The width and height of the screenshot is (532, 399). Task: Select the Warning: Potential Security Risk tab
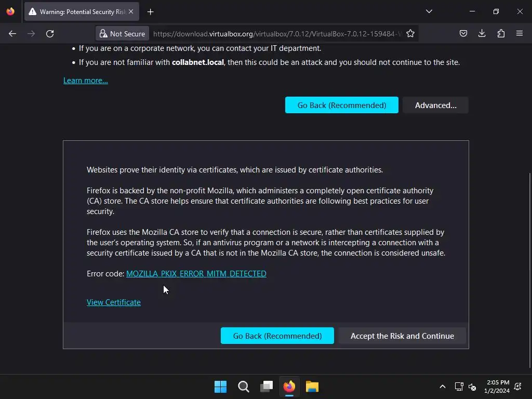point(82,11)
